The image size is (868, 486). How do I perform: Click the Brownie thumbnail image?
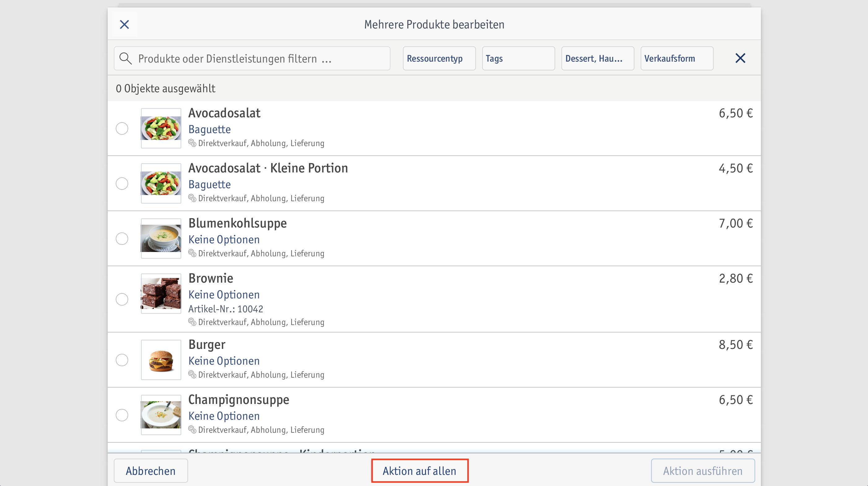(161, 293)
